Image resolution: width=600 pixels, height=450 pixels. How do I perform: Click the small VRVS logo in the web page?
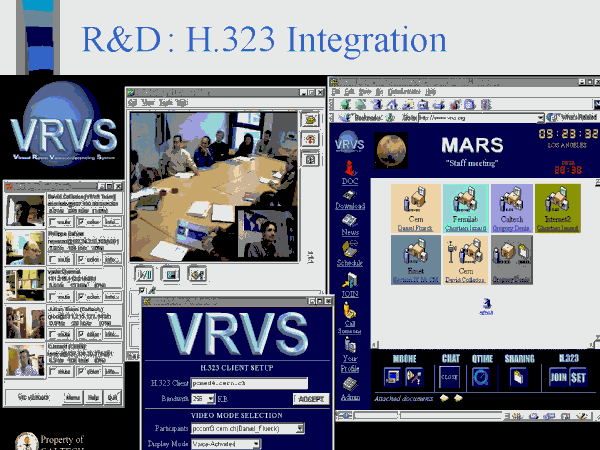tap(349, 141)
